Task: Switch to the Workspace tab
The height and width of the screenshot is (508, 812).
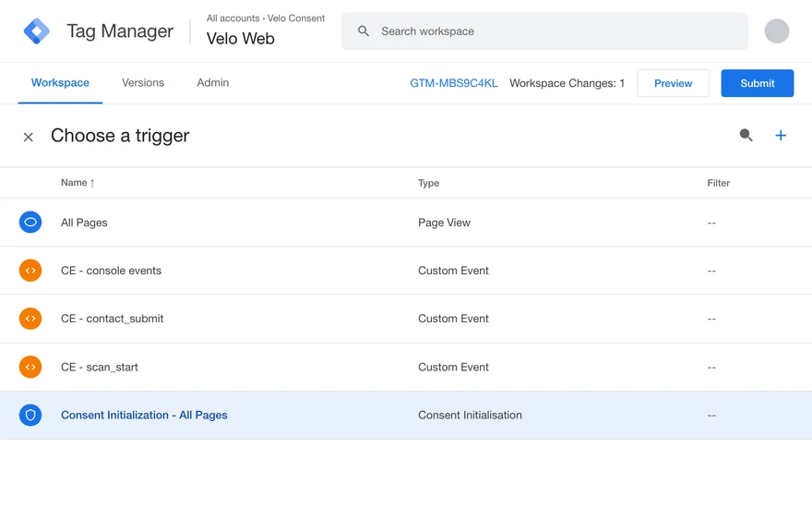Action: point(60,83)
